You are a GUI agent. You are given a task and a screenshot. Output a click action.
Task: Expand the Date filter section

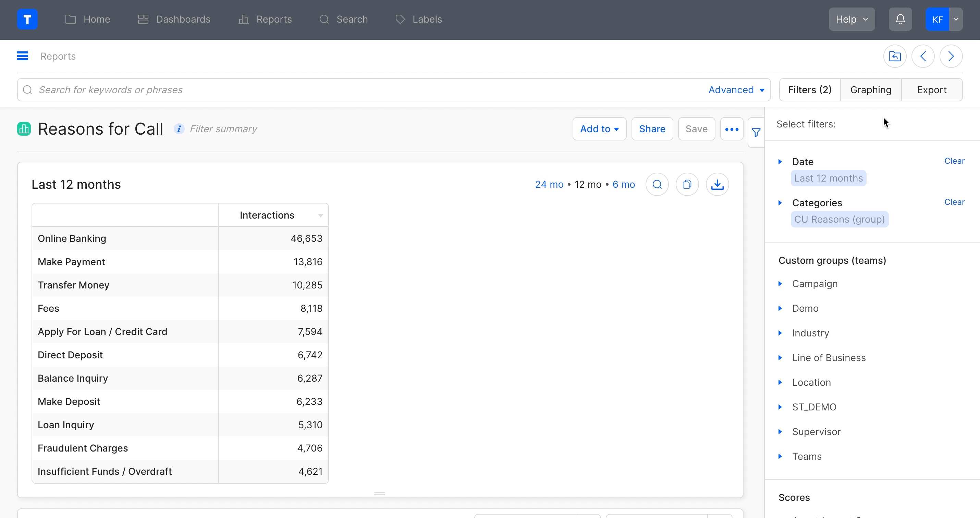(x=780, y=162)
